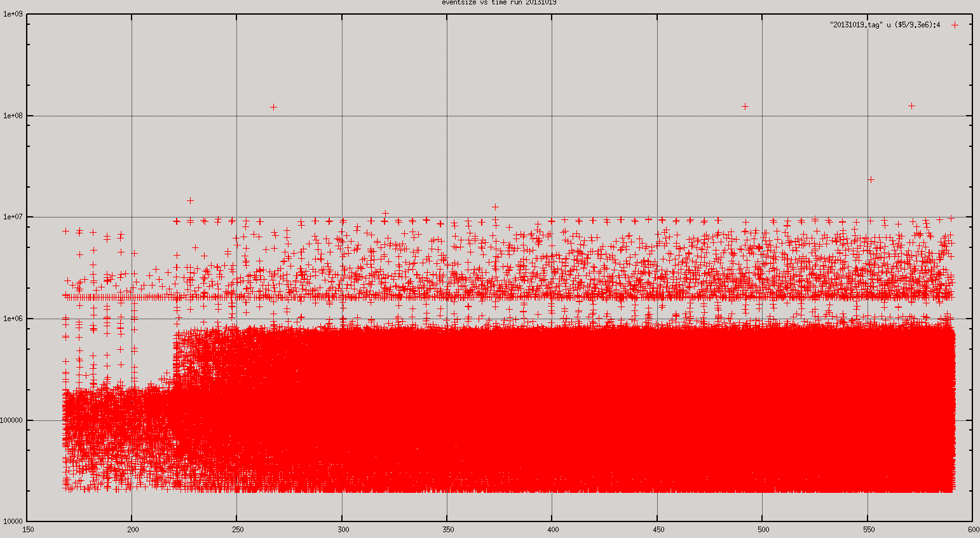Viewport: 980px width, 538px height.
Task: Click the isolated red point near x=551 above 1e+07
Action: coord(871,179)
